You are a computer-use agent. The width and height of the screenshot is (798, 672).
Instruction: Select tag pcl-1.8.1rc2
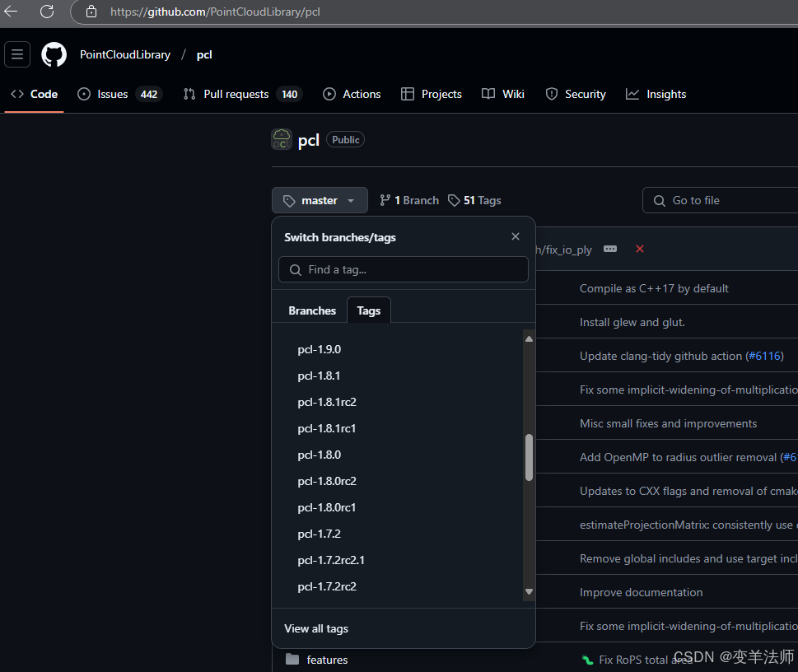(x=327, y=402)
